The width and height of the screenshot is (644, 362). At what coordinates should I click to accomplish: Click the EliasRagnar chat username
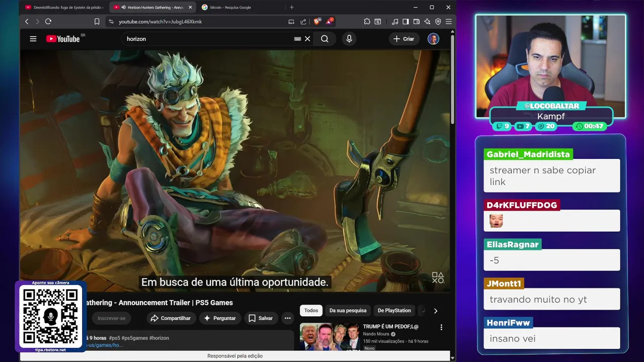click(513, 244)
